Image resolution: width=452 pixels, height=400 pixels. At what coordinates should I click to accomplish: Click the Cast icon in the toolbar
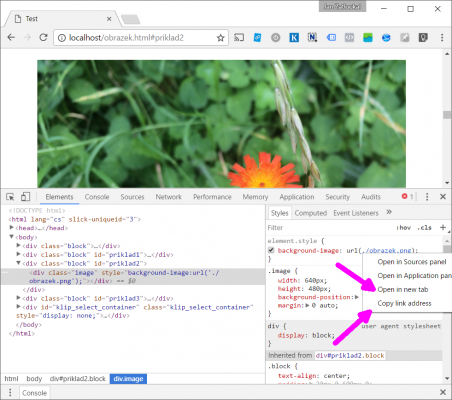[x=239, y=37]
